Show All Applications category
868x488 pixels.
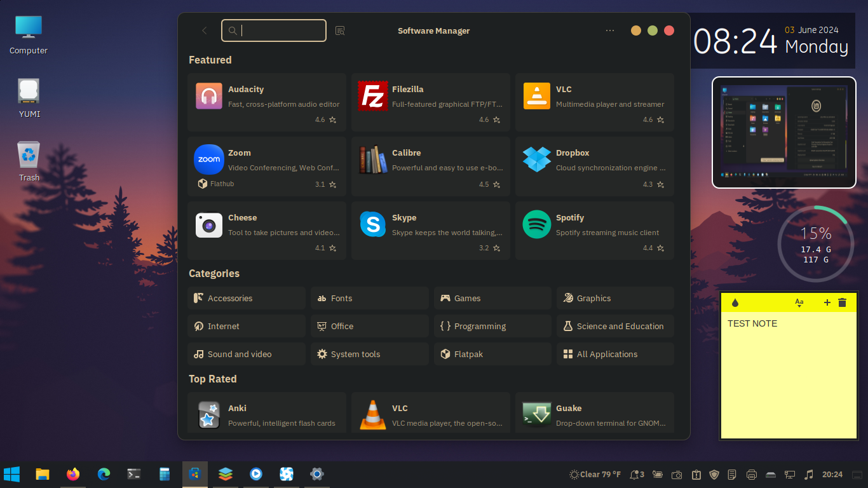click(x=615, y=354)
